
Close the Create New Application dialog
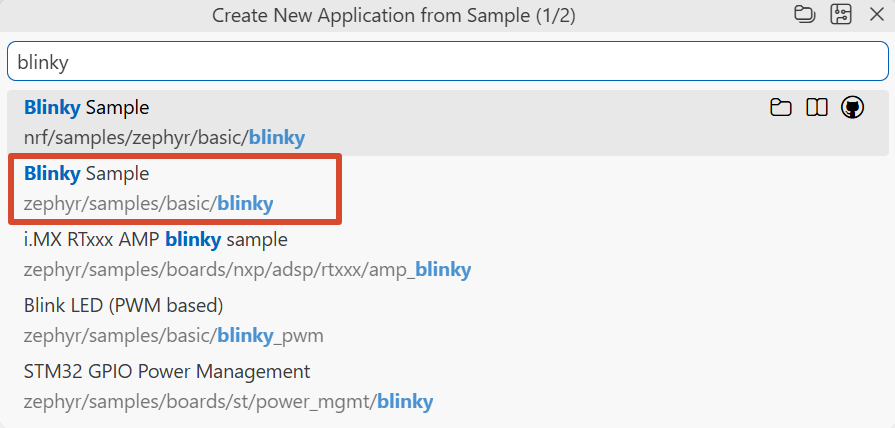(876, 15)
